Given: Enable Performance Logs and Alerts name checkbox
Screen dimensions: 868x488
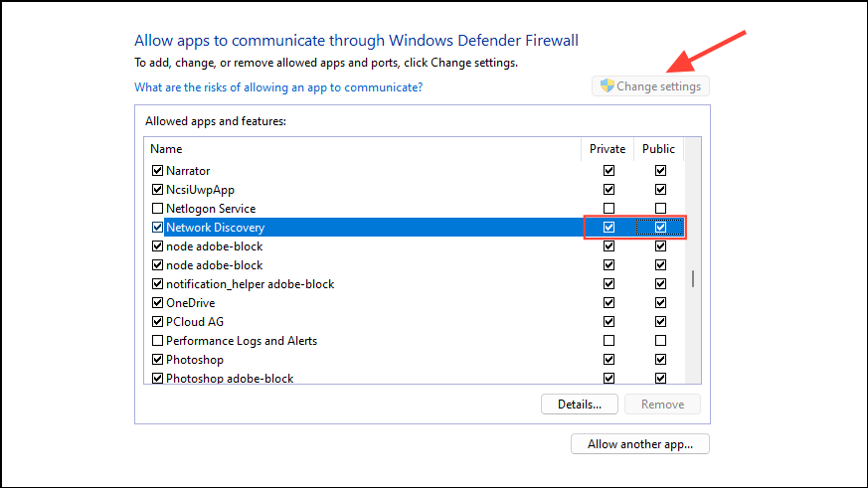Looking at the screenshot, I should (x=157, y=340).
